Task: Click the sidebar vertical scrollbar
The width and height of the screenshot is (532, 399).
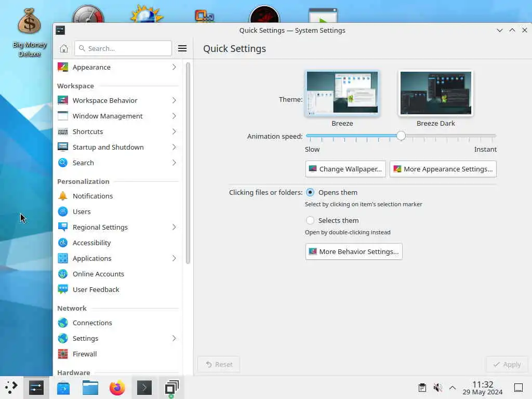Action: click(x=188, y=163)
